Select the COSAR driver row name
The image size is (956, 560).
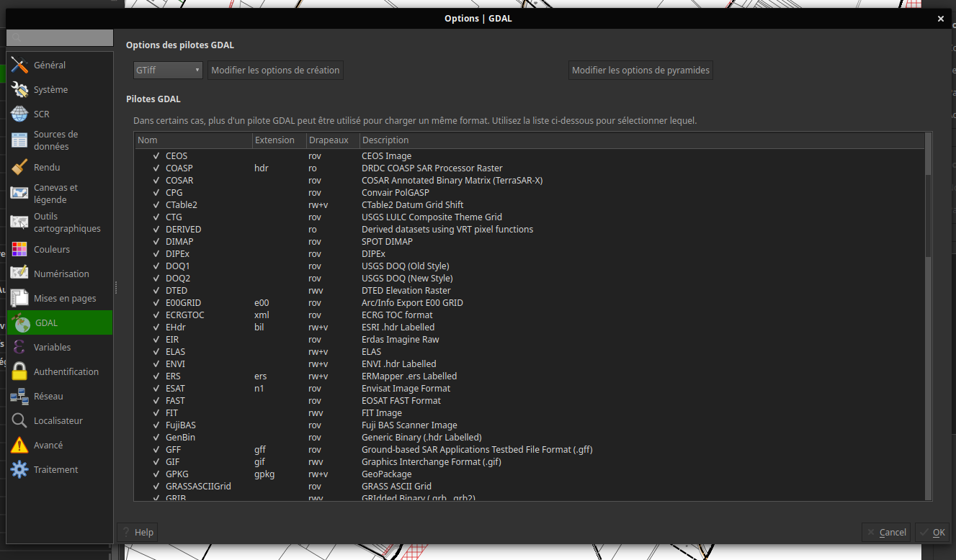pos(179,180)
